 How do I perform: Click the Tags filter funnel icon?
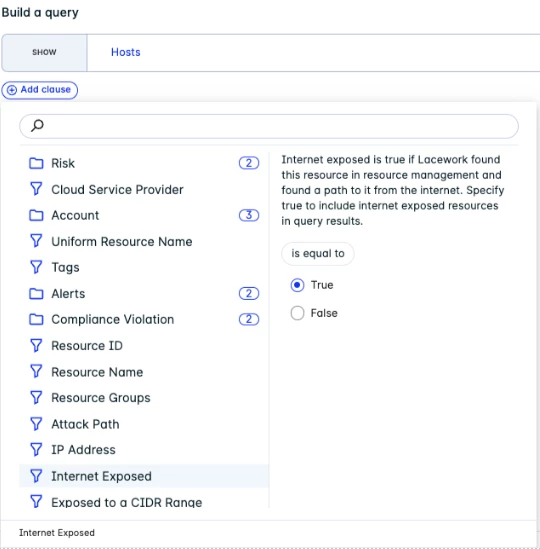(36, 267)
